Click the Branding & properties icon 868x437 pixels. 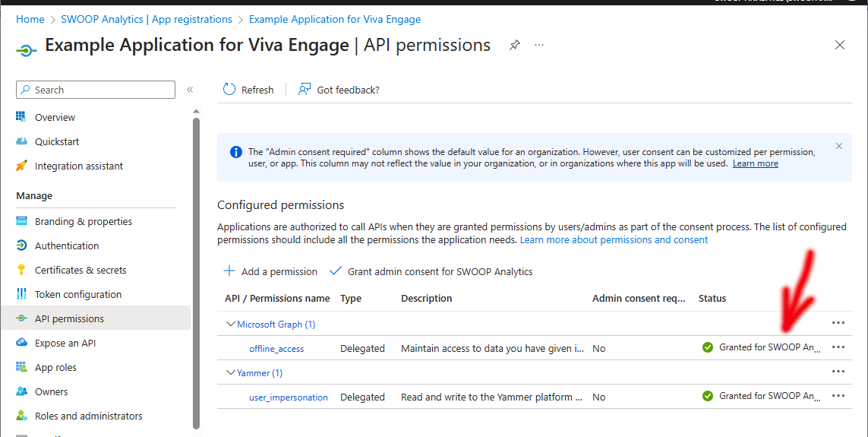tap(21, 221)
